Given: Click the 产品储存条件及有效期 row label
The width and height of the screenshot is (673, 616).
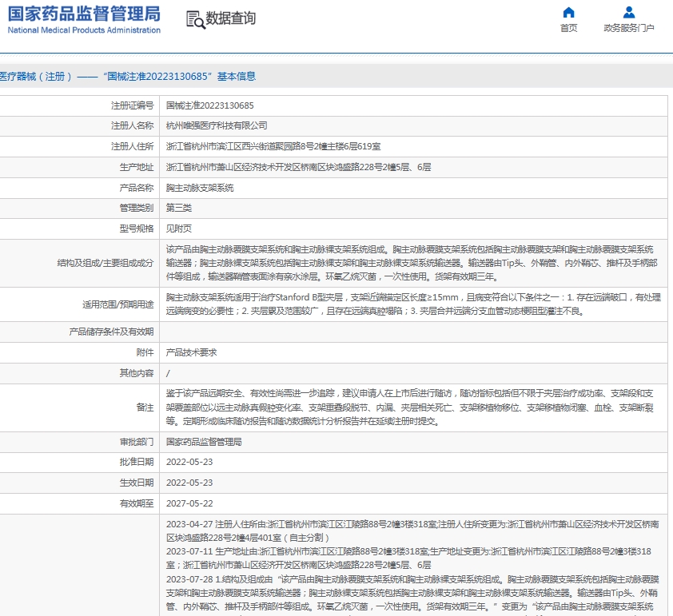Looking at the screenshot, I should (111, 332).
